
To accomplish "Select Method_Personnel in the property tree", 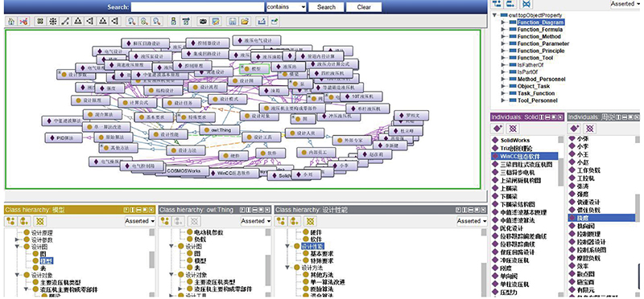I will [x=541, y=79].
